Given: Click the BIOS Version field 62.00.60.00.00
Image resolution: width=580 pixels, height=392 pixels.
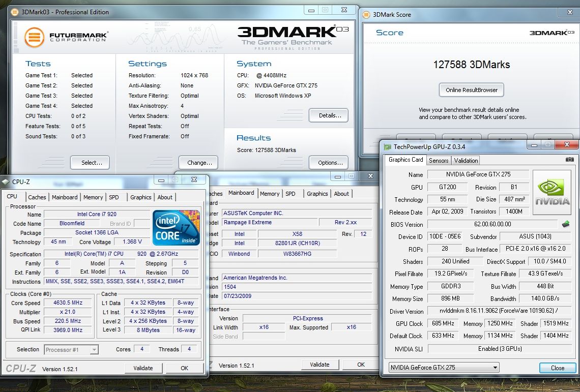Looking at the screenshot, I should click(x=492, y=224).
